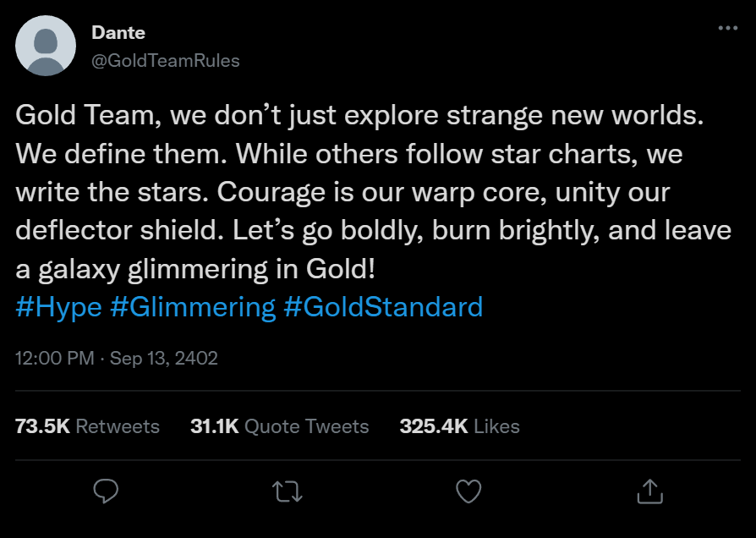
Task: View the 73.5K Retweets list
Action: [x=88, y=425]
